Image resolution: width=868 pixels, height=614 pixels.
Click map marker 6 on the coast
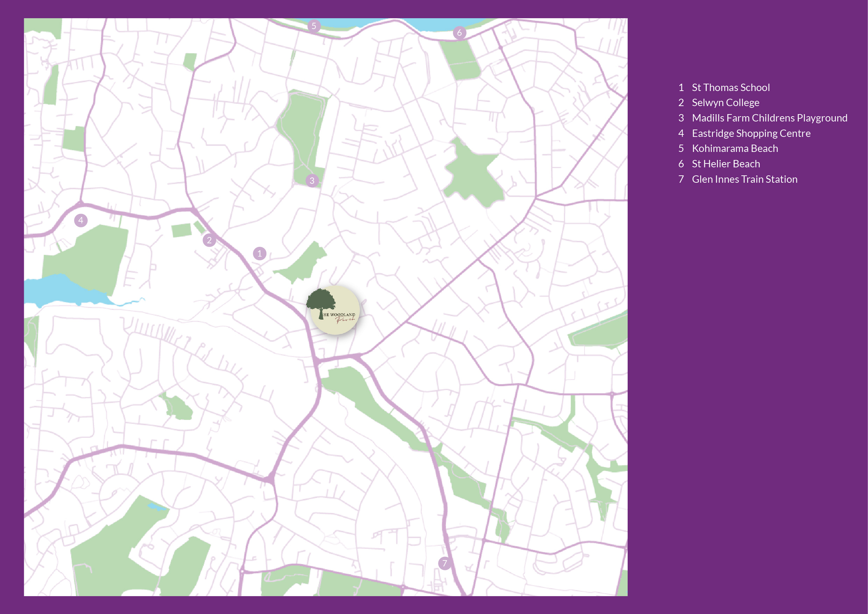tap(459, 33)
